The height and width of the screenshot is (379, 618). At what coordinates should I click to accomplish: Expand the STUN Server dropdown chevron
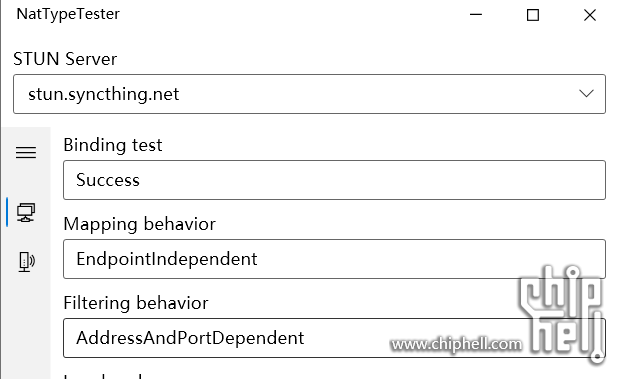tap(586, 94)
